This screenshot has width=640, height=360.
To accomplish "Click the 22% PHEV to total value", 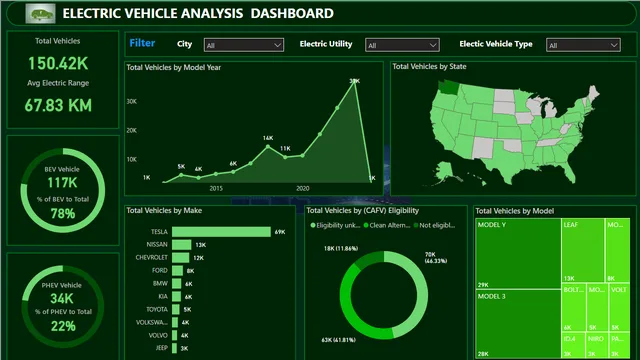I will pyautogui.click(x=63, y=326).
